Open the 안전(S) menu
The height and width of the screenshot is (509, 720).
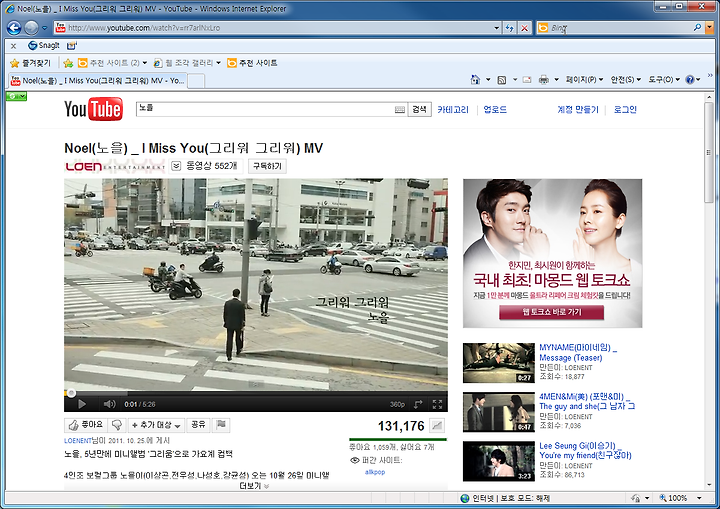click(625, 79)
